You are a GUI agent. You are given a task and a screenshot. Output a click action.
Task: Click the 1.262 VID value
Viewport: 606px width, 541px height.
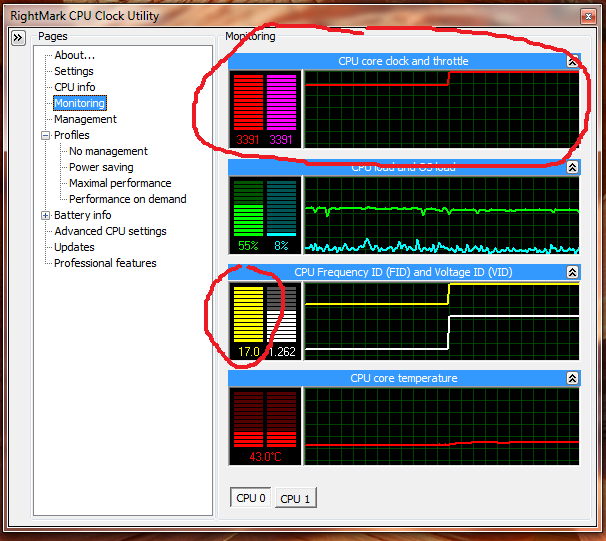[283, 352]
